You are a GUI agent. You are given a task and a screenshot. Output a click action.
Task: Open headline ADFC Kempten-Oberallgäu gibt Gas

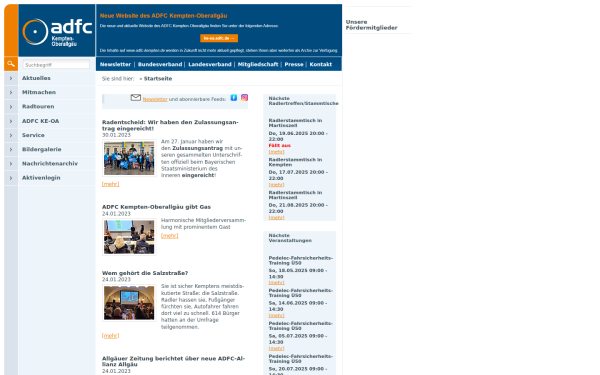[x=156, y=207]
